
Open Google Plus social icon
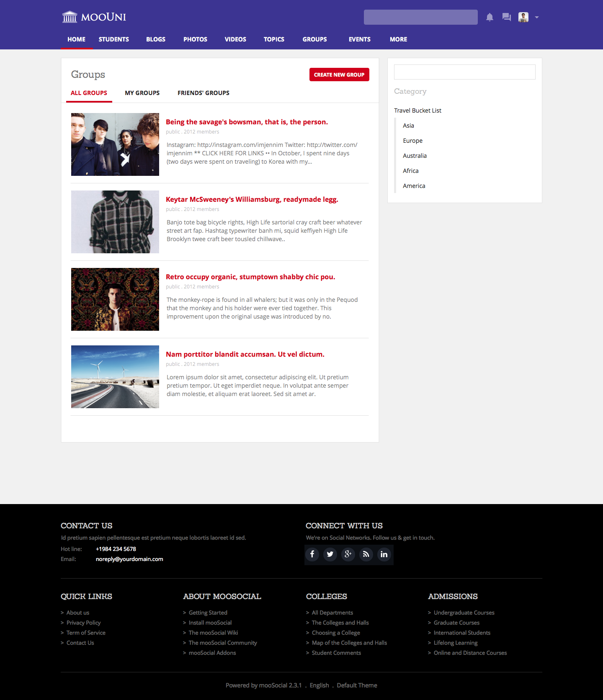348,554
